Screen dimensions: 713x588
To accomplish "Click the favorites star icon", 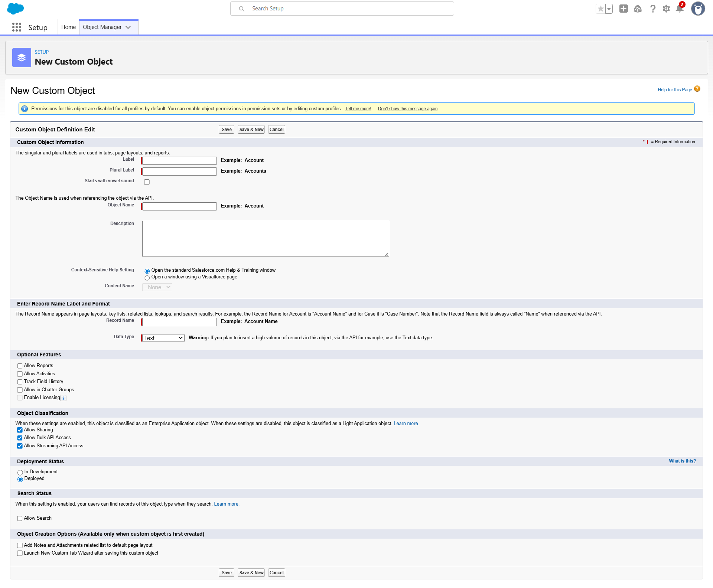I will tap(600, 9).
